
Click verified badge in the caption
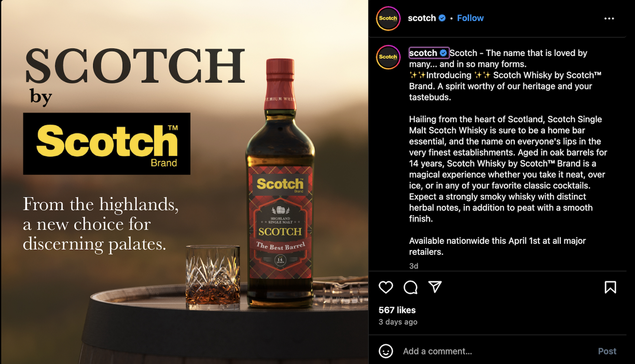tap(444, 53)
